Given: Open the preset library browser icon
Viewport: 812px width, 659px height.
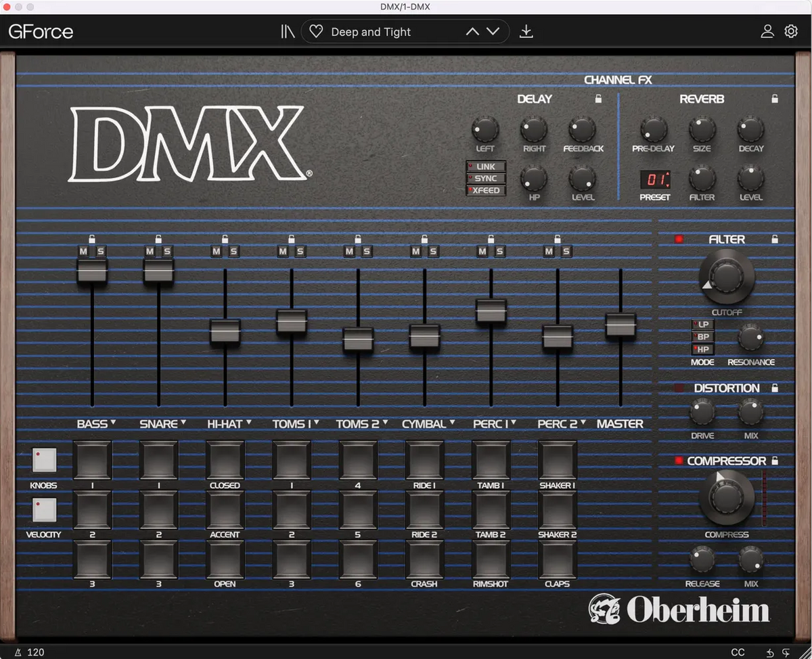Looking at the screenshot, I should [x=288, y=32].
